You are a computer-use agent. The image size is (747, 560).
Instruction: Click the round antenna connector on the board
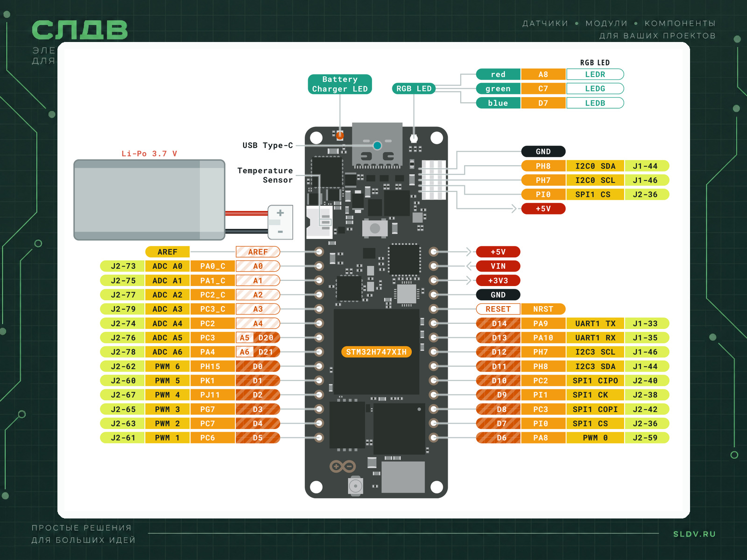pyautogui.click(x=356, y=486)
